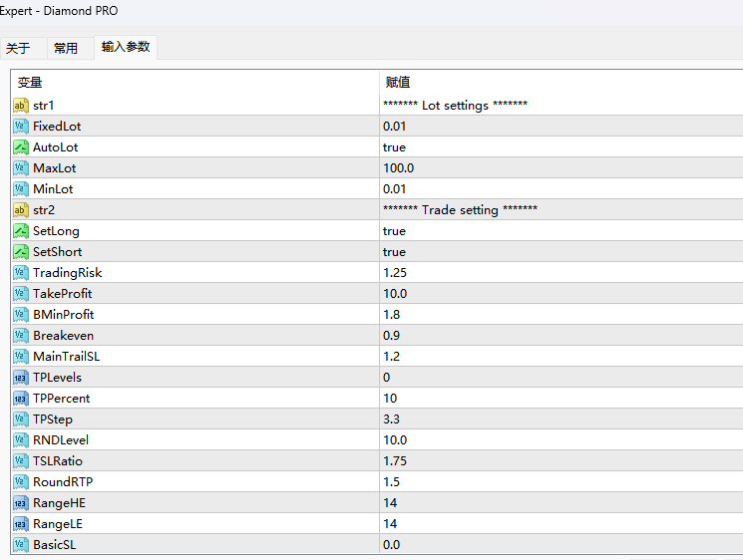Click the integer icon next to RangeHE
The height and width of the screenshot is (560, 743).
[20, 503]
